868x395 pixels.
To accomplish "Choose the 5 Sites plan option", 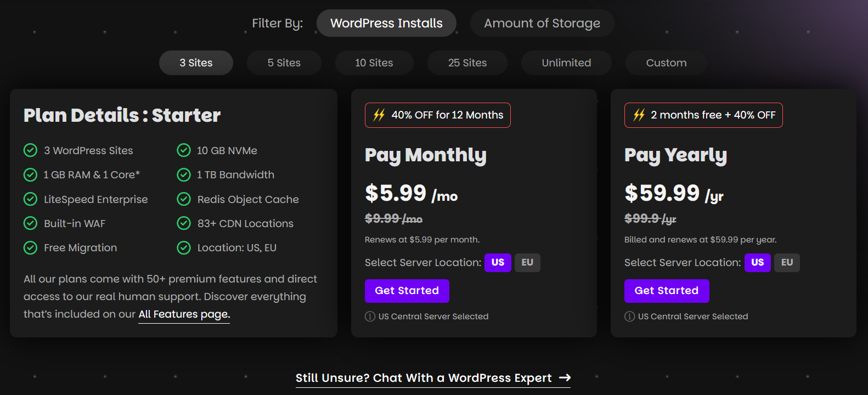I will [284, 63].
